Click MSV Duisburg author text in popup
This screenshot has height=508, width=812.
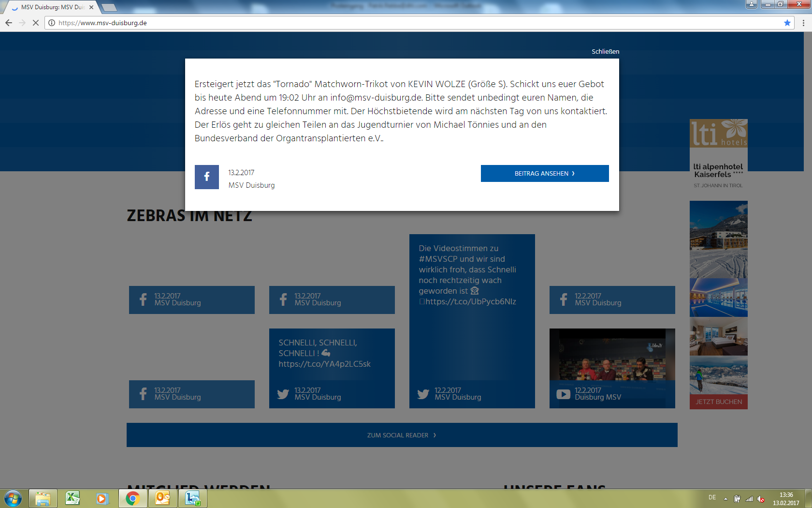click(x=251, y=185)
